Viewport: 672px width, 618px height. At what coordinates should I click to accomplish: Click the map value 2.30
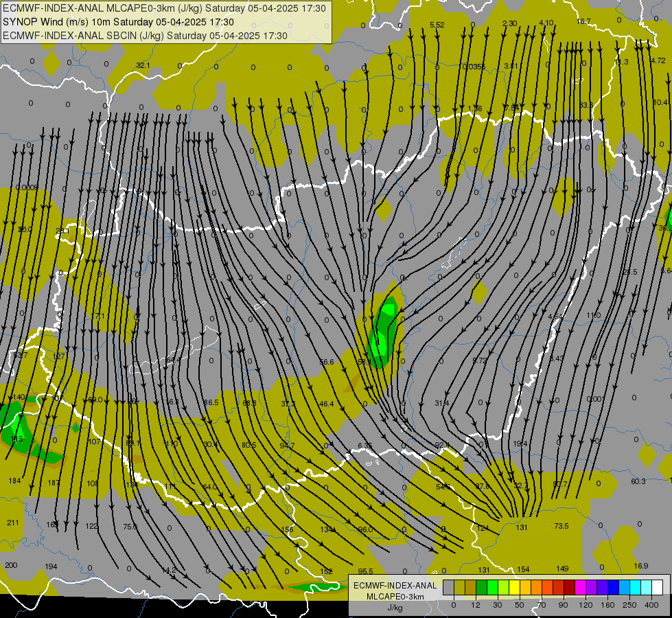coord(509,23)
